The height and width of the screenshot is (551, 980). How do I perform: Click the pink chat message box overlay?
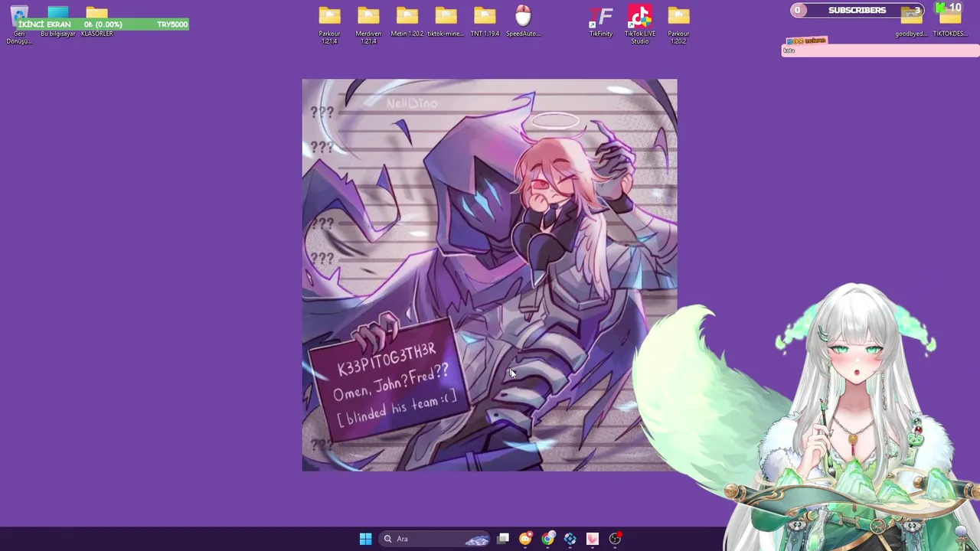click(x=880, y=50)
